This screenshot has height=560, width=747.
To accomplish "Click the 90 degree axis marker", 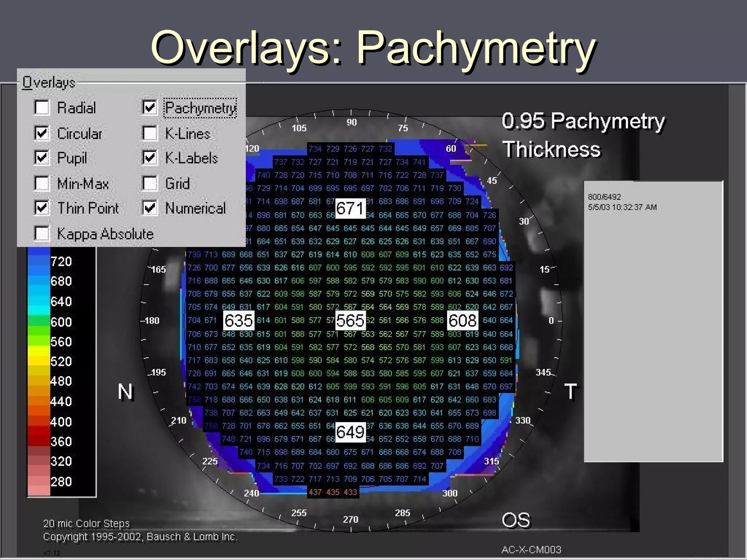I will (352, 122).
